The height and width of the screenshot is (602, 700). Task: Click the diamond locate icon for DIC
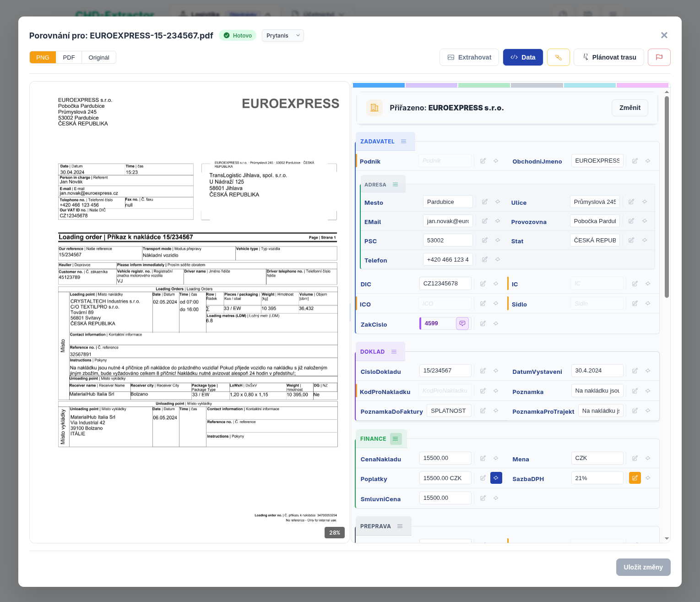(496, 284)
